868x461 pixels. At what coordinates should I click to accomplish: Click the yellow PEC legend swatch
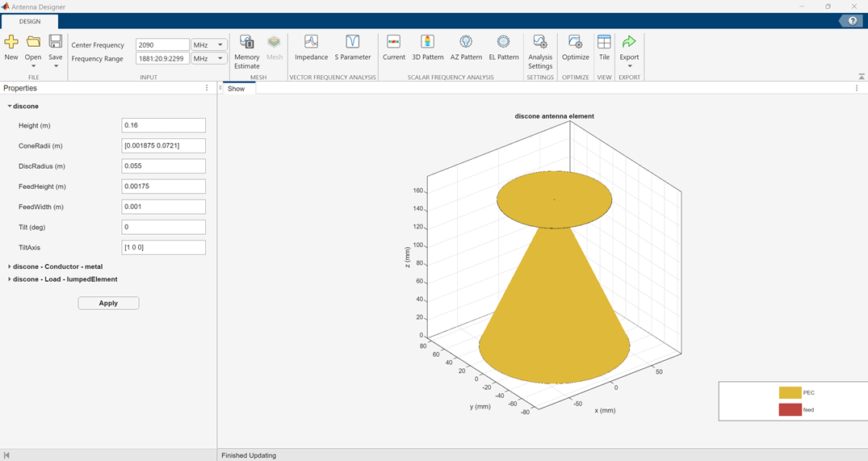coord(790,392)
